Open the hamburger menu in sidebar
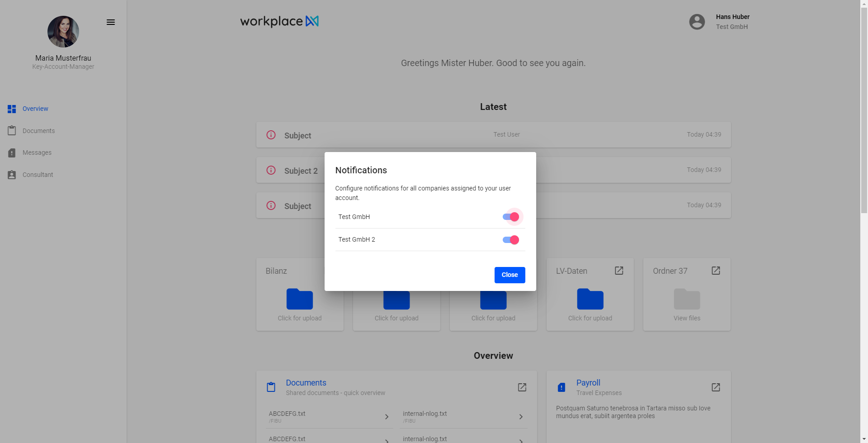868x443 pixels. point(111,22)
